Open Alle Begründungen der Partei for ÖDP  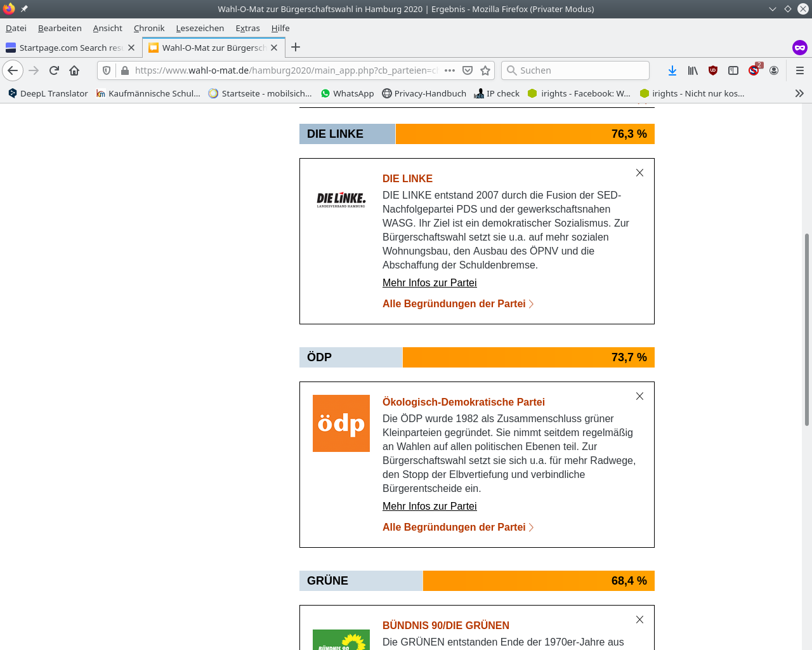(x=458, y=527)
